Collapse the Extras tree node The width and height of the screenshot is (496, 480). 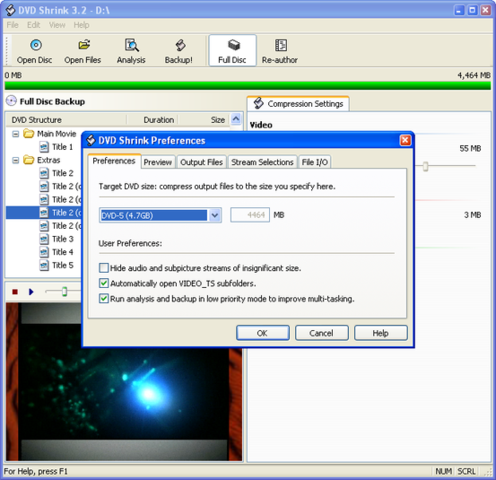15,160
